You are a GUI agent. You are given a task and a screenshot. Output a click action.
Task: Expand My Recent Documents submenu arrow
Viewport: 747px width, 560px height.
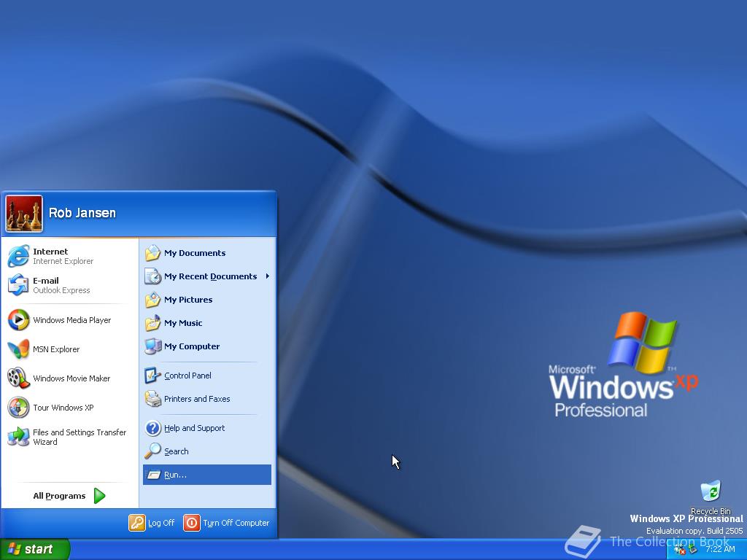(268, 276)
